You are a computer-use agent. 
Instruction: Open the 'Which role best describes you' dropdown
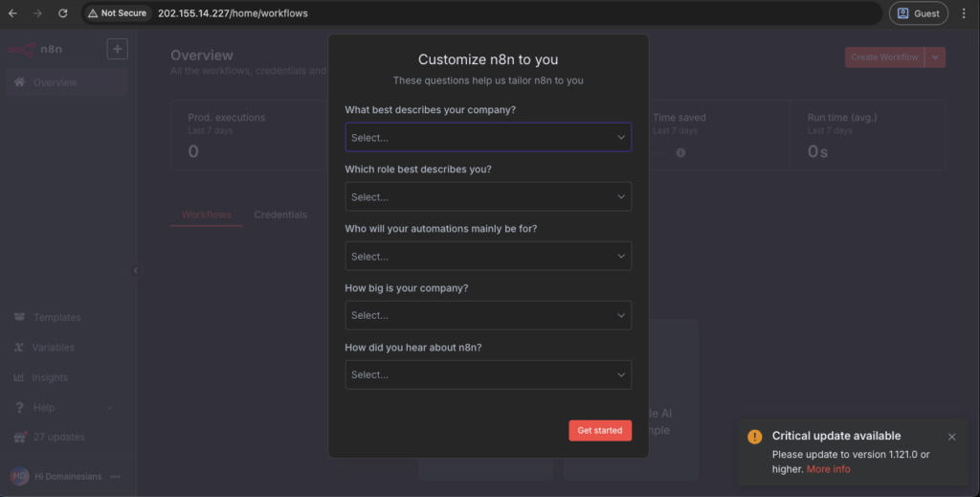tap(487, 196)
